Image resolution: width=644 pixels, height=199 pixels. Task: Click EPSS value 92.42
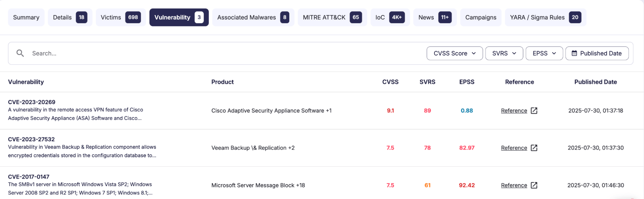[467, 185]
